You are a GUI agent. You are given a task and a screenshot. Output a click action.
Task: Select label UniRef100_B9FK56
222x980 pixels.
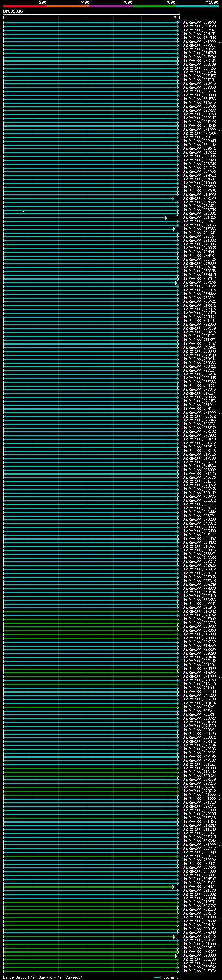coord(199,68)
